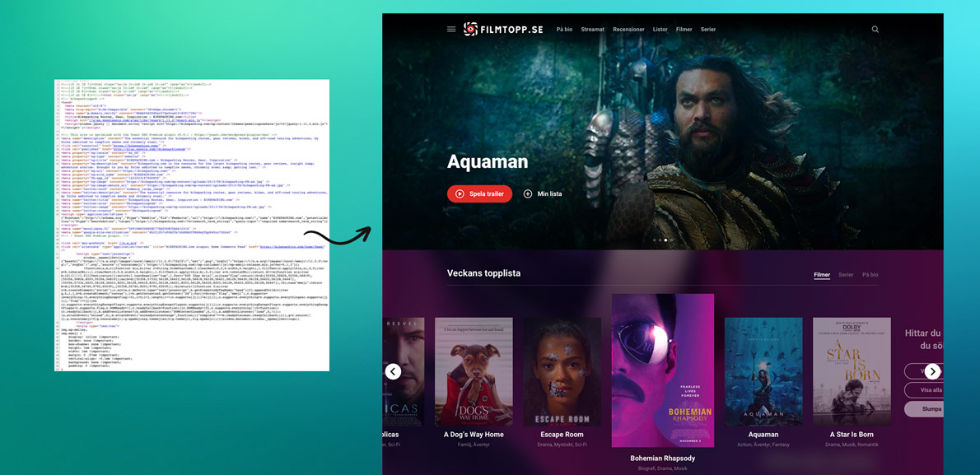Open the Listor navigation item

coord(660,30)
